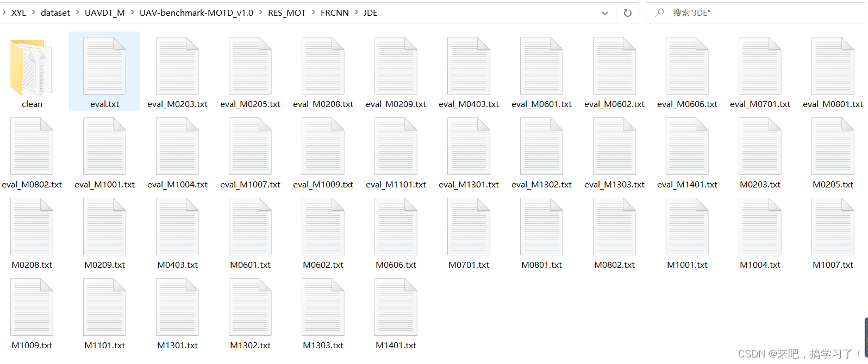The height and width of the screenshot is (364, 868).
Task: Select eval_M1401.txt file icon
Action: [x=687, y=146]
